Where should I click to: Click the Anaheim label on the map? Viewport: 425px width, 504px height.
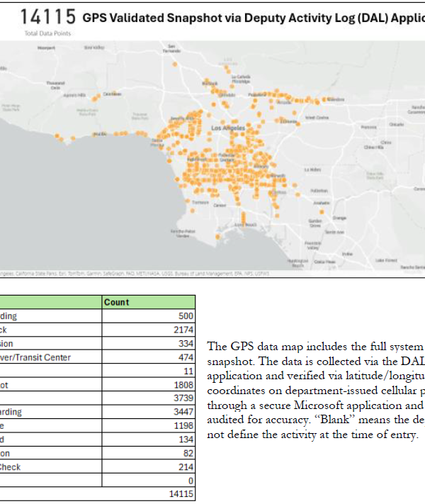tap(322, 203)
